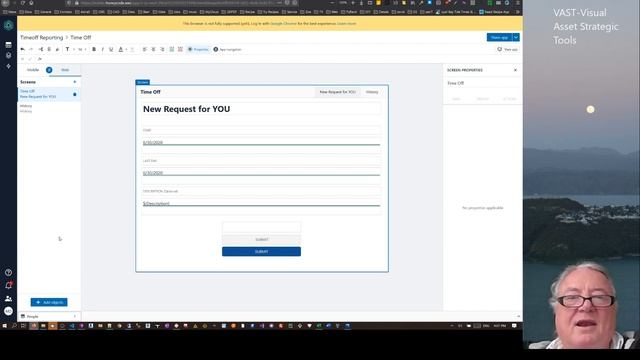Open the Builder icon in left sidebar
Screen dimensions: 640x360
[8, 56]
